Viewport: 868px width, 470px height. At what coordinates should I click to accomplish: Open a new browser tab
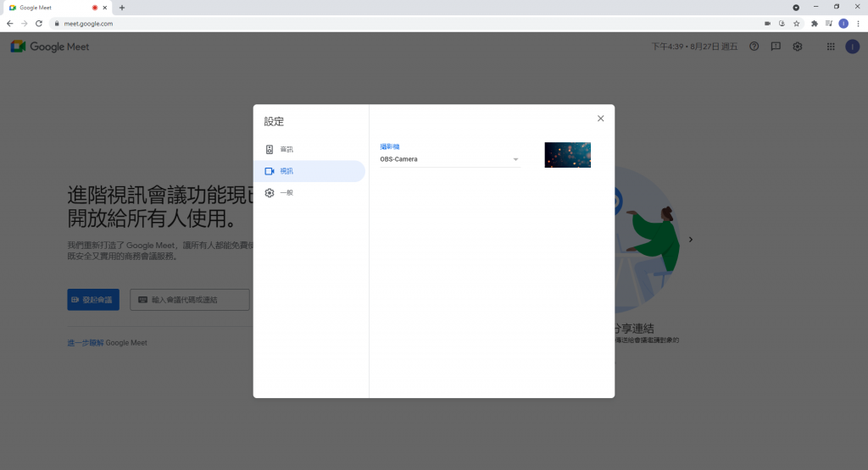click(122, 8)
